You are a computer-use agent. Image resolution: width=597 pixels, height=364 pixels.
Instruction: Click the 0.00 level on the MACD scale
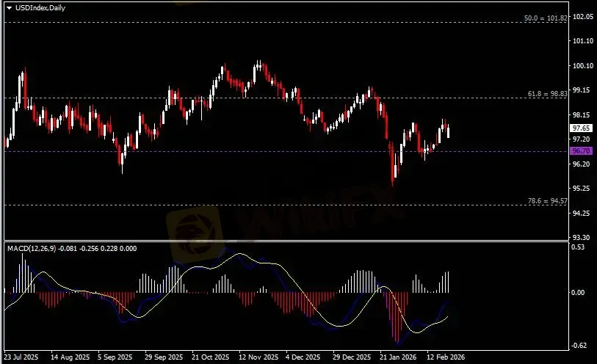point(579,292)
